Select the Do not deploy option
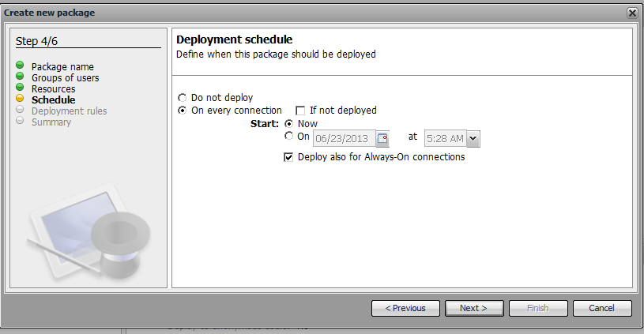Viewport: 644px width, 334px height. pos(183,98)
